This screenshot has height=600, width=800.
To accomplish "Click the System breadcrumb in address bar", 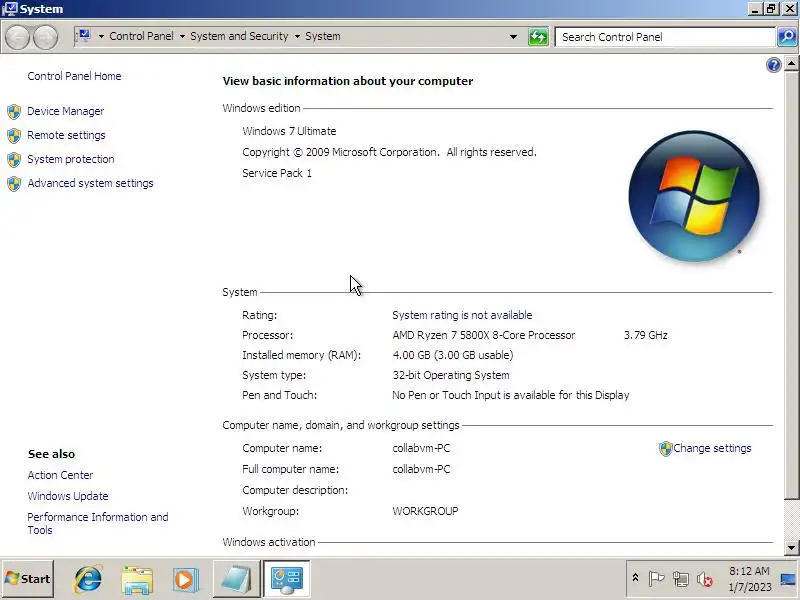I will click(x=322, y=36).
